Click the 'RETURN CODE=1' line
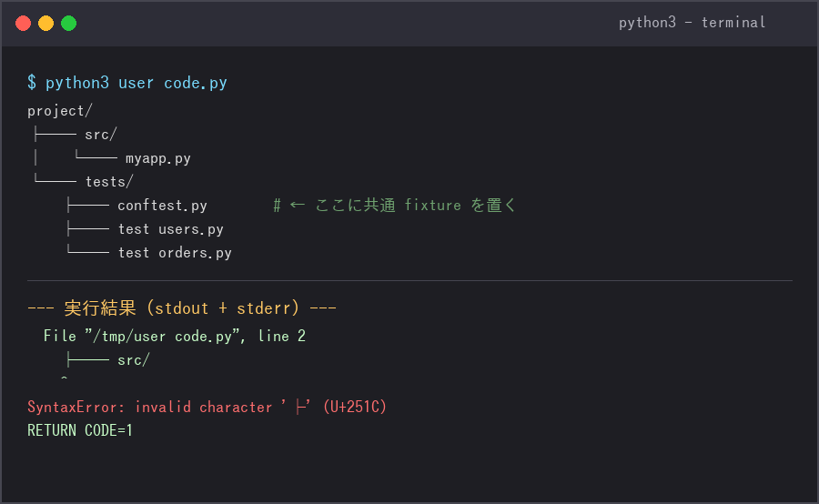819x504 pixels. (80, 430)
